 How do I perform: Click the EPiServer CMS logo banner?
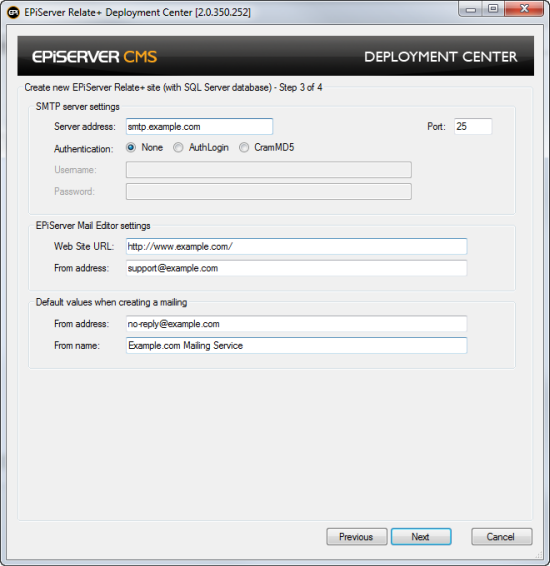tap(95, 57)
